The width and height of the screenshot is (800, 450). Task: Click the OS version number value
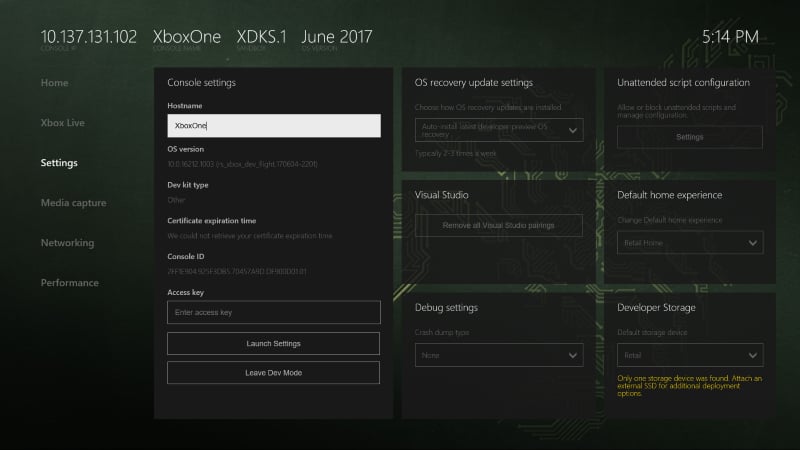[242, 164]
